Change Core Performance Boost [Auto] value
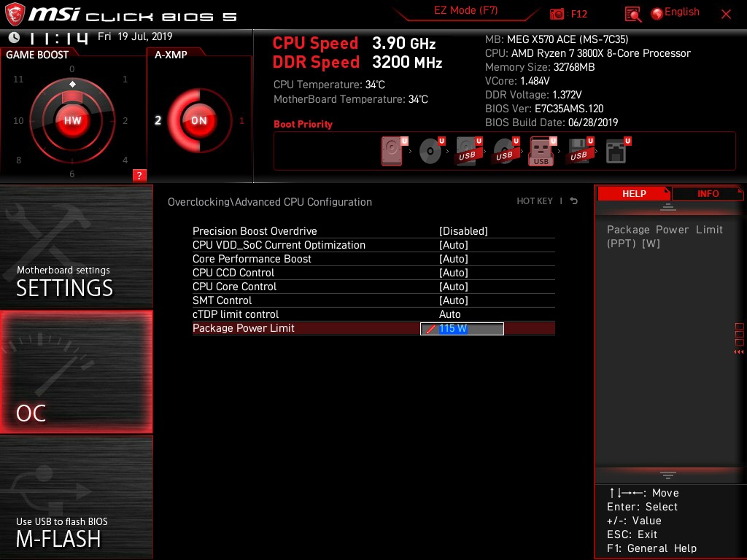 tap(453, 259)
